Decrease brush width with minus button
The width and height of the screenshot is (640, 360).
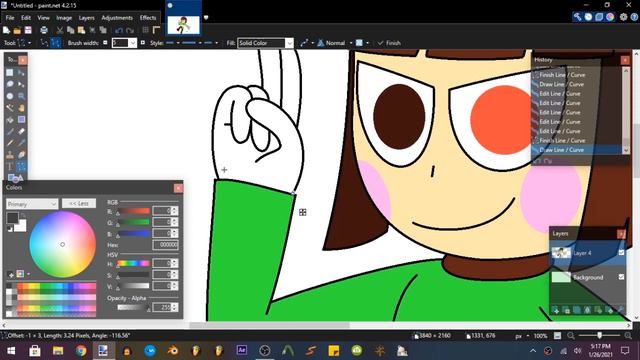point(105,42)
